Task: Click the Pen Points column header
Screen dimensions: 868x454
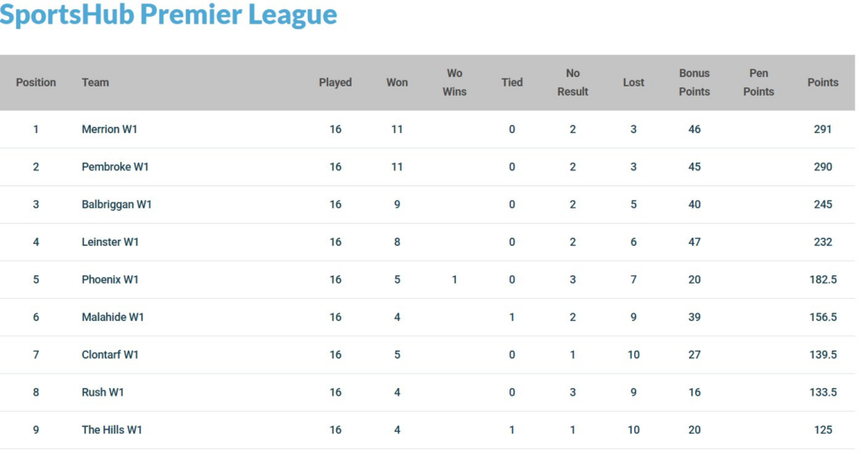Action: click(x=759, y=82)
